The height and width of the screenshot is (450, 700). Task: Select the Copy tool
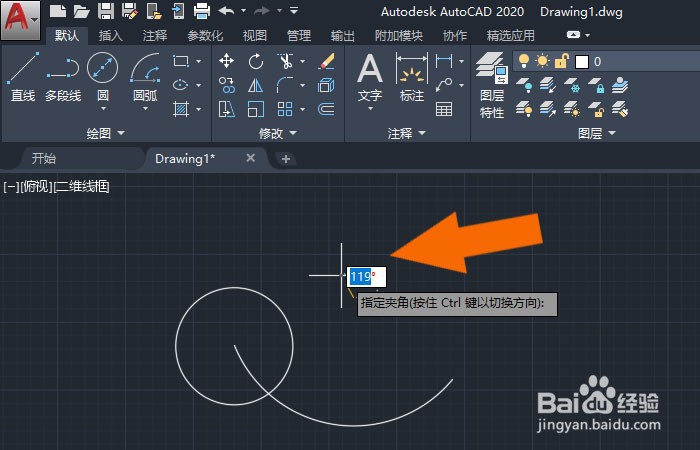[x=227, y=85]
